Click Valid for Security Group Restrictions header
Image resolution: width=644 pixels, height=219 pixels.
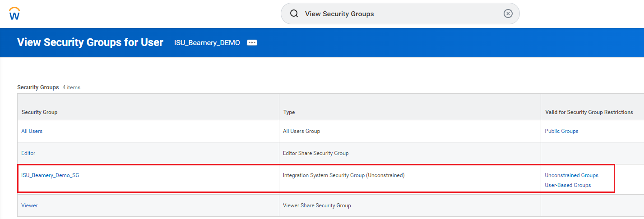pos(589,112)
